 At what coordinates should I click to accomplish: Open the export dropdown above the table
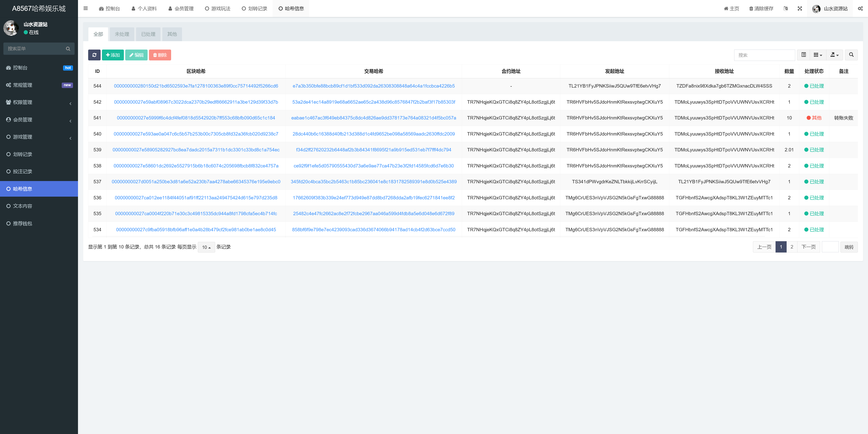click(x=835, y=55)
